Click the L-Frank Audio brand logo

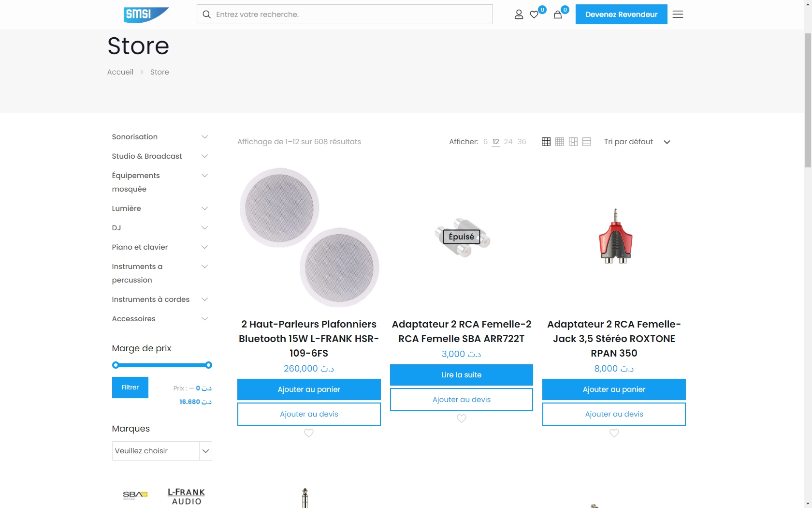click(187, 496)
